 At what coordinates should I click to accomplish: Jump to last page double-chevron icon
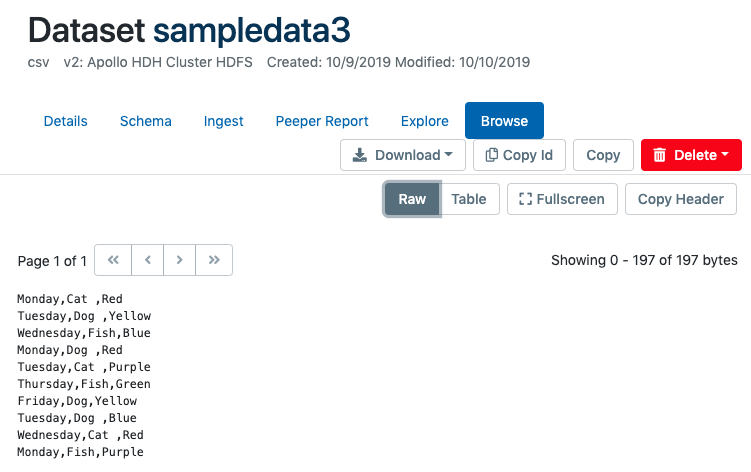click(x=214, y=260)
